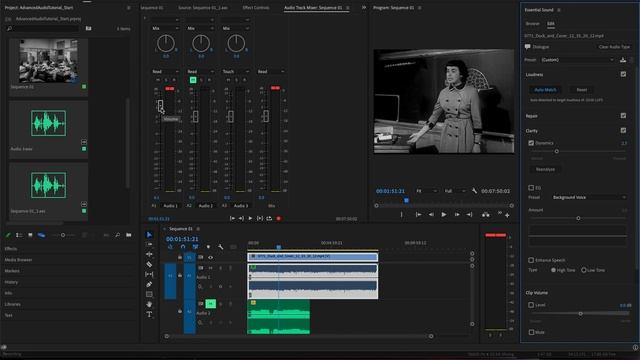Viewport: 640px width, 360px height.
Task: Select the Track Select Forward tool
Action: pyautogui.click(x=149, y=244)
